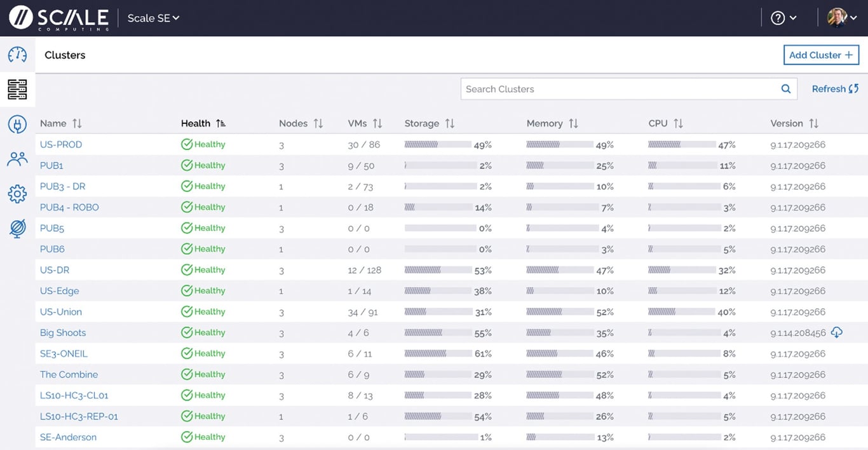Screen dimensions: 868x450
Task: Click the update cloud icon for Big Shoots
Action: pyautogui.click(x=837, y=332)
